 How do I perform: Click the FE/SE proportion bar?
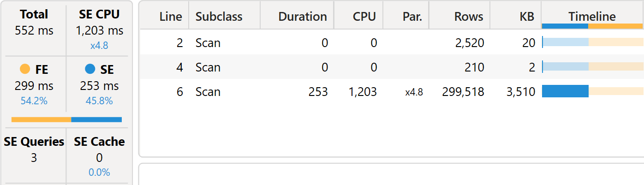pyautogui.click(x=66, y=119)
